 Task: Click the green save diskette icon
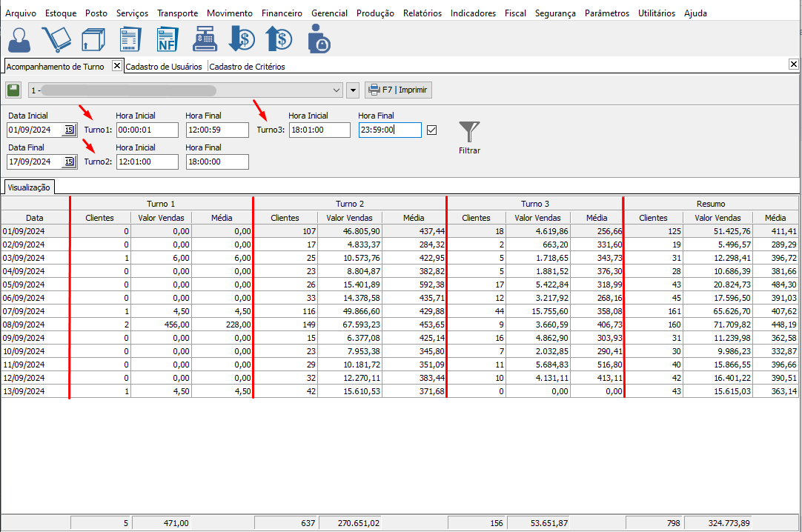[x=13, y=90]
